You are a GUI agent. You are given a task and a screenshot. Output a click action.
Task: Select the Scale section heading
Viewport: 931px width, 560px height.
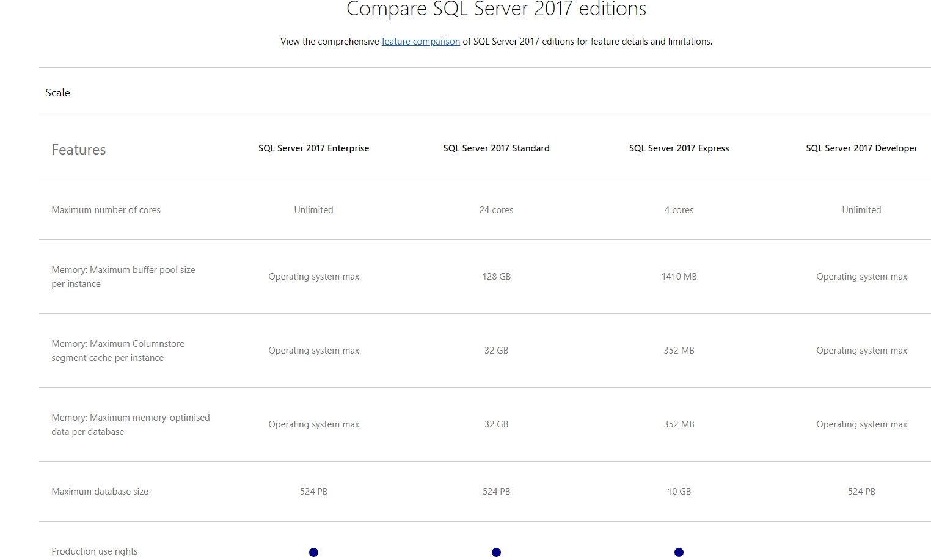click(58, 93)
